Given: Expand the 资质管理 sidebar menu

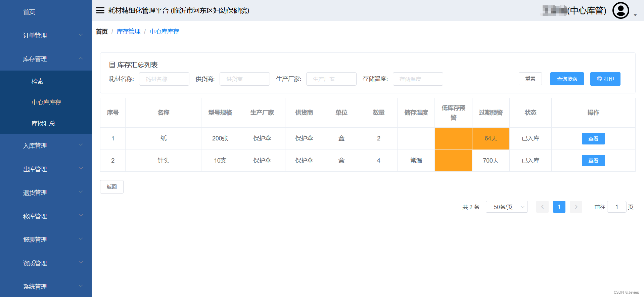Looking at the screenshot, I should click(x=46, y=263).
